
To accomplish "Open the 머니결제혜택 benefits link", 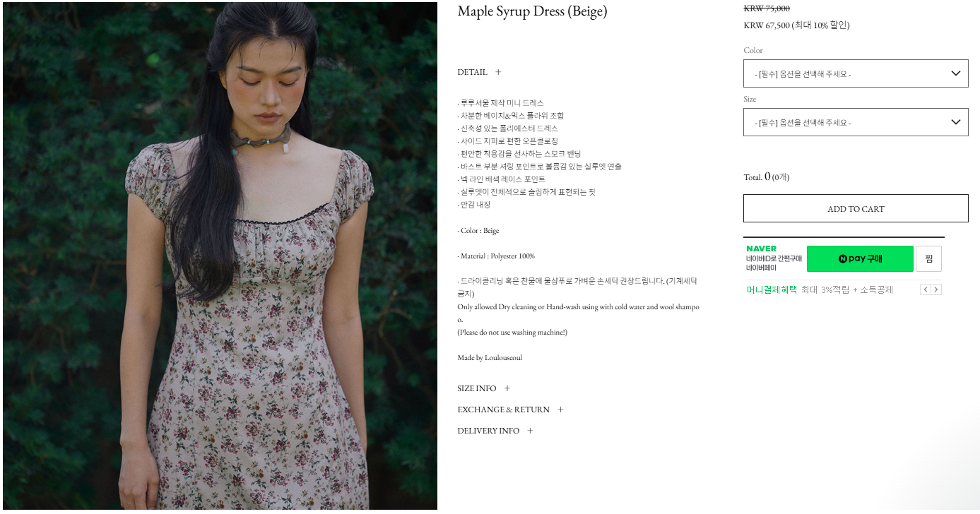I will (772, 289).
